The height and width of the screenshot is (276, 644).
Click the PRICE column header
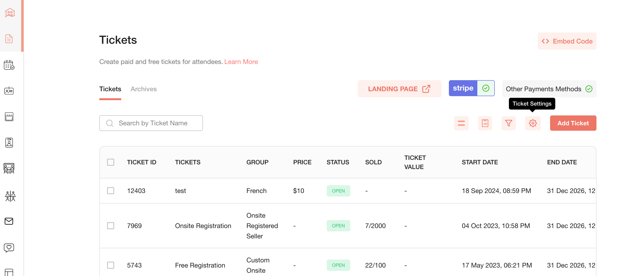pos(302,162)
